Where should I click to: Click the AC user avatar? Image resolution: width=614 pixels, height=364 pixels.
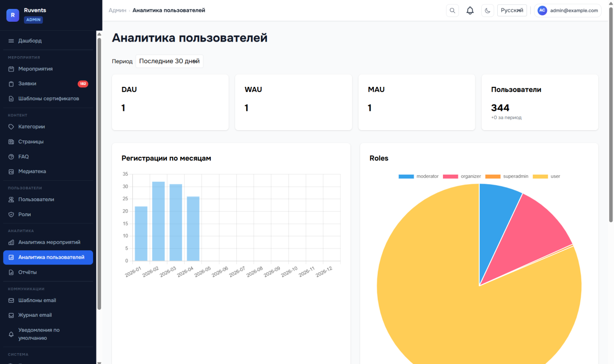(x=542, y=10)
